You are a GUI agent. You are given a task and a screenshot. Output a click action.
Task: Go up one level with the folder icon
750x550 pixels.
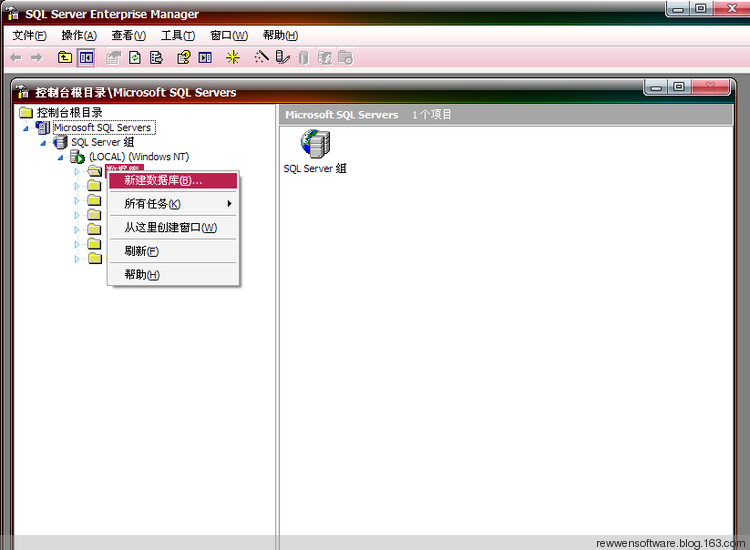coord(65,58)
